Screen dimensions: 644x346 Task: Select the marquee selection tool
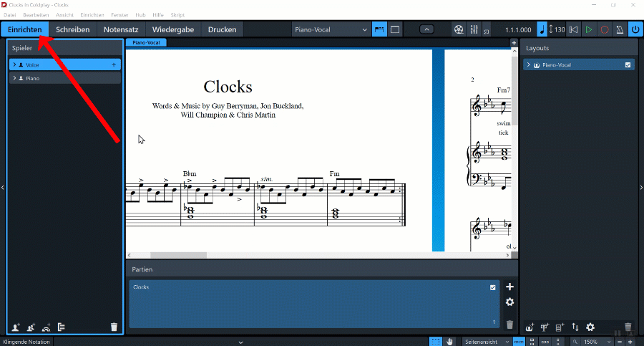[435, 342]
